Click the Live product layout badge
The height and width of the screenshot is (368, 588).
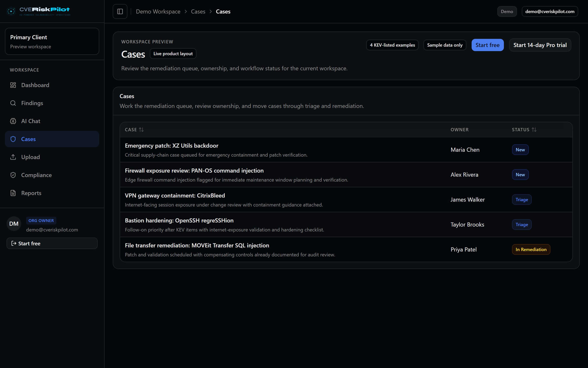click(173, 54)
